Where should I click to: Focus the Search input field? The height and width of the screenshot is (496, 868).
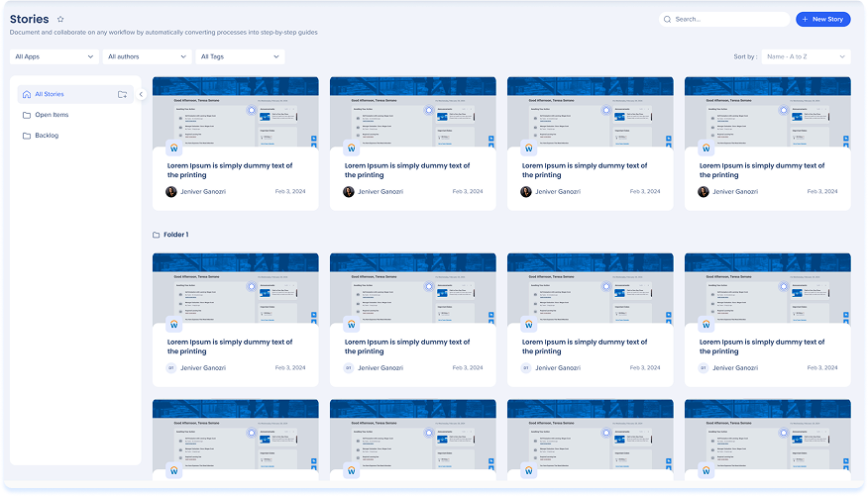[728, 19]
